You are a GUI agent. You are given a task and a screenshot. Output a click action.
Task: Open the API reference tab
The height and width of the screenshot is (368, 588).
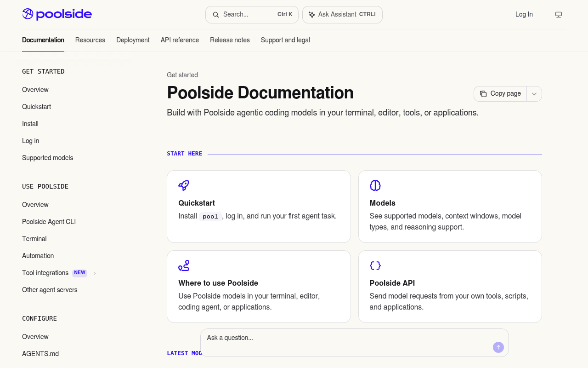coord(180,40)
